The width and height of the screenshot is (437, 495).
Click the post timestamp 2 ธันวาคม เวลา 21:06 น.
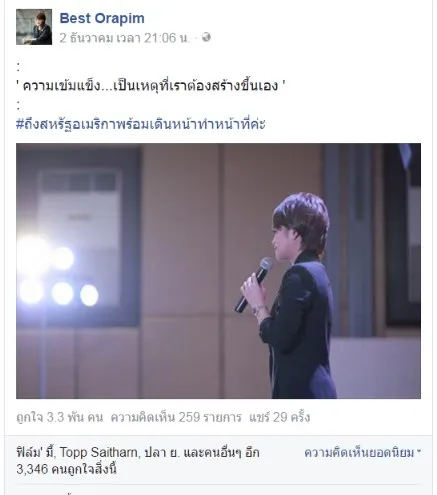coord(125,38)
